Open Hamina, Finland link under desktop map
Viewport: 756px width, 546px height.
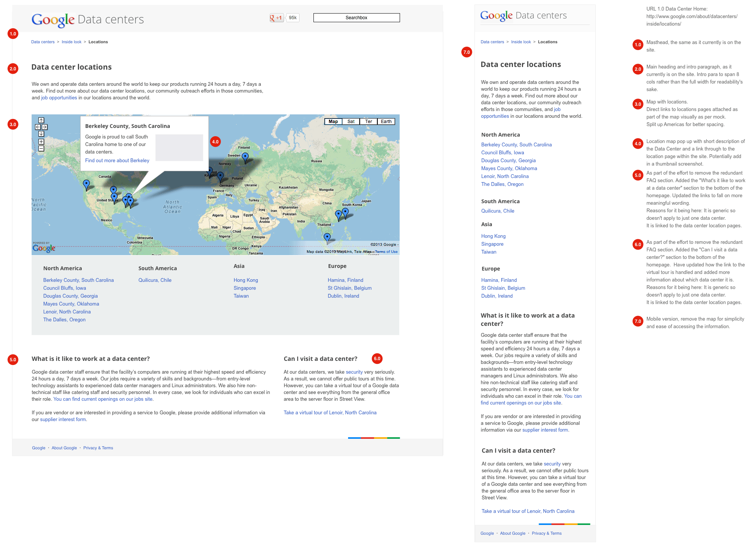[345, 280]
